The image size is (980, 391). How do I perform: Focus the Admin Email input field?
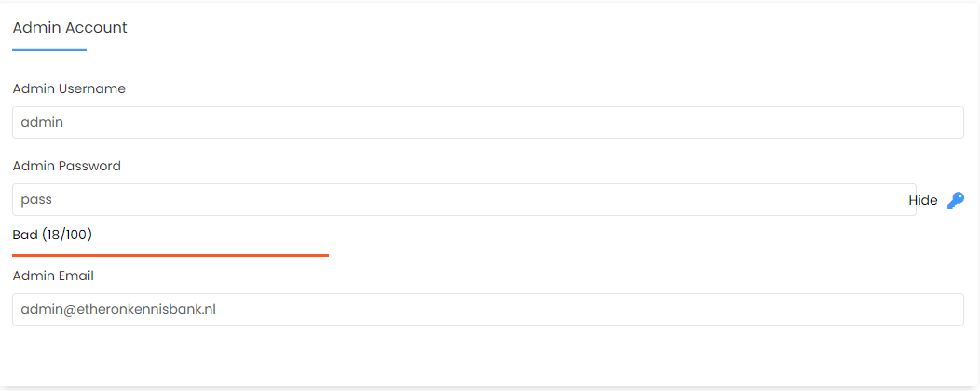click(487, 310)
